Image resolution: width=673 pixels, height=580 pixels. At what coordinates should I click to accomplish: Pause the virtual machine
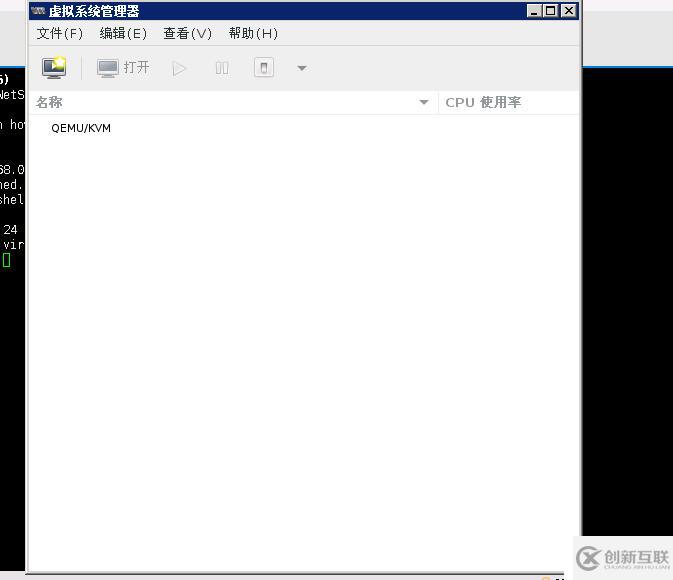click(222, 68)
